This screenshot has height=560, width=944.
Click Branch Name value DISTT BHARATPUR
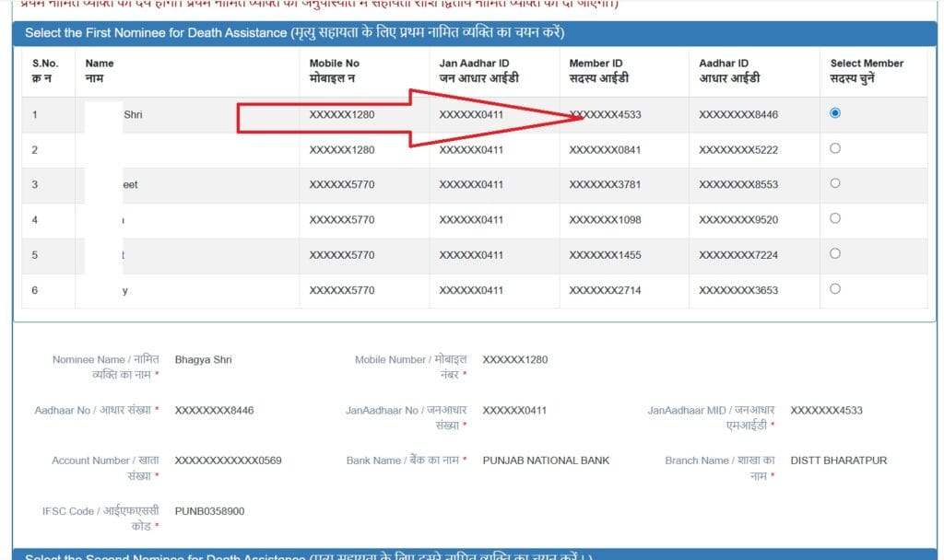[839, 461]
